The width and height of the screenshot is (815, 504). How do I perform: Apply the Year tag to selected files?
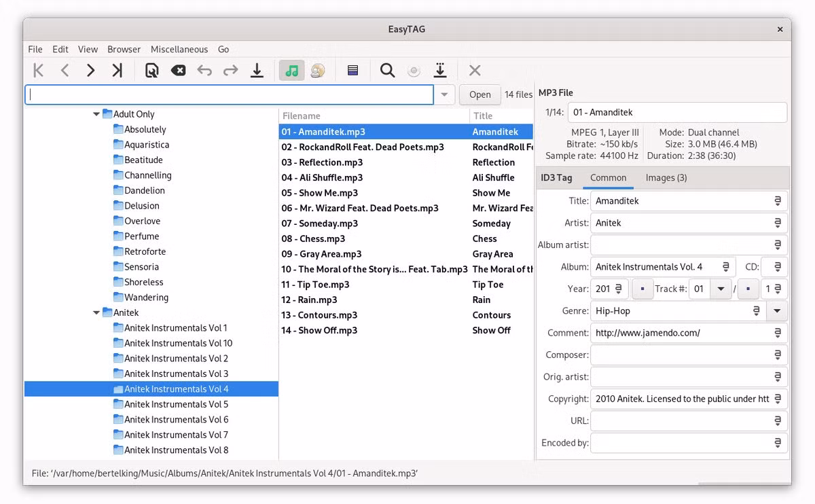pos(619,289)
